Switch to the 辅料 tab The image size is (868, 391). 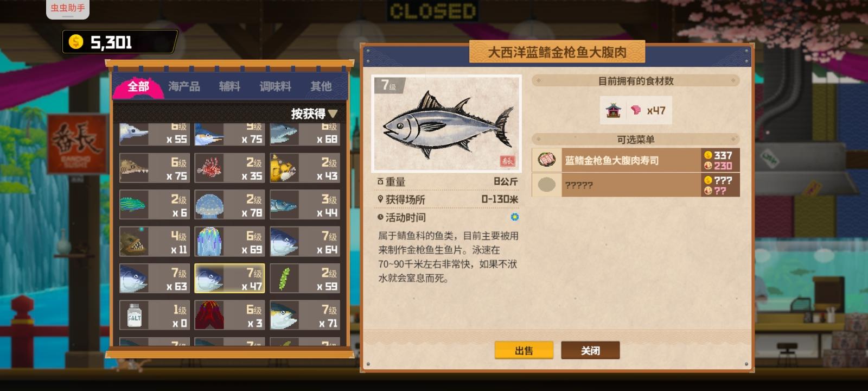tap(229, 86)
